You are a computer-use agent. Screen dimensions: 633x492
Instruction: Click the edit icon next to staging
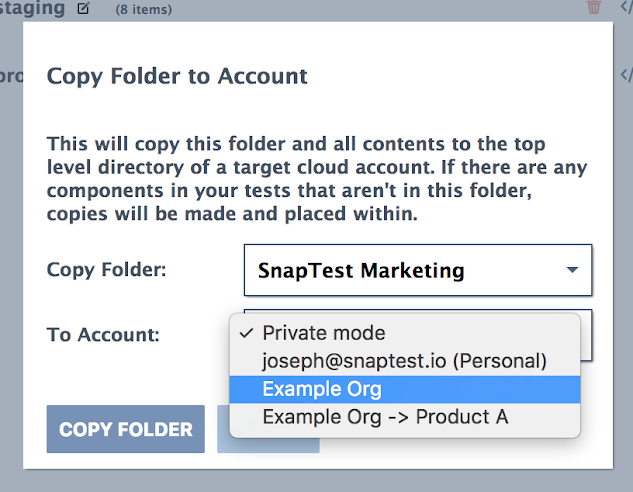[83, 8]
